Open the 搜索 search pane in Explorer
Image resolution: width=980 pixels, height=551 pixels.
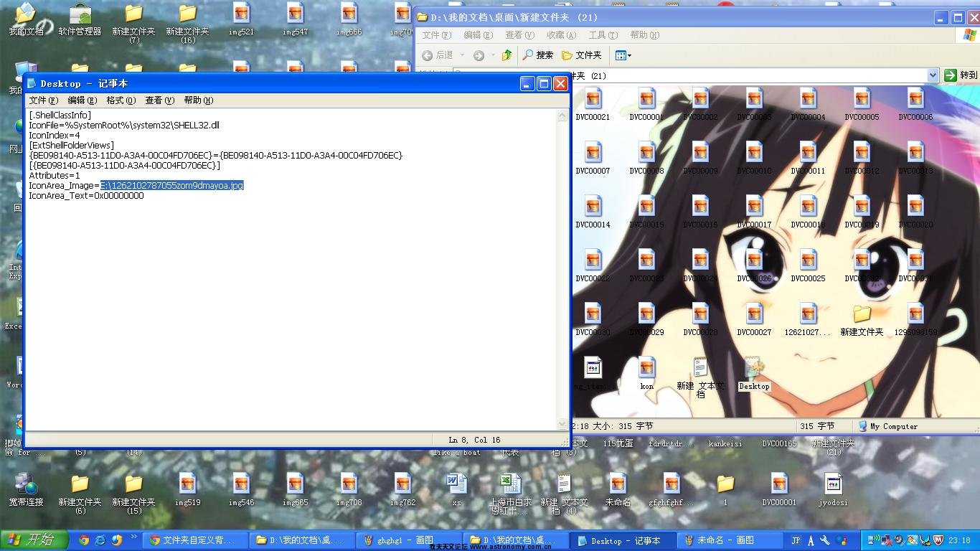(537, 55)
